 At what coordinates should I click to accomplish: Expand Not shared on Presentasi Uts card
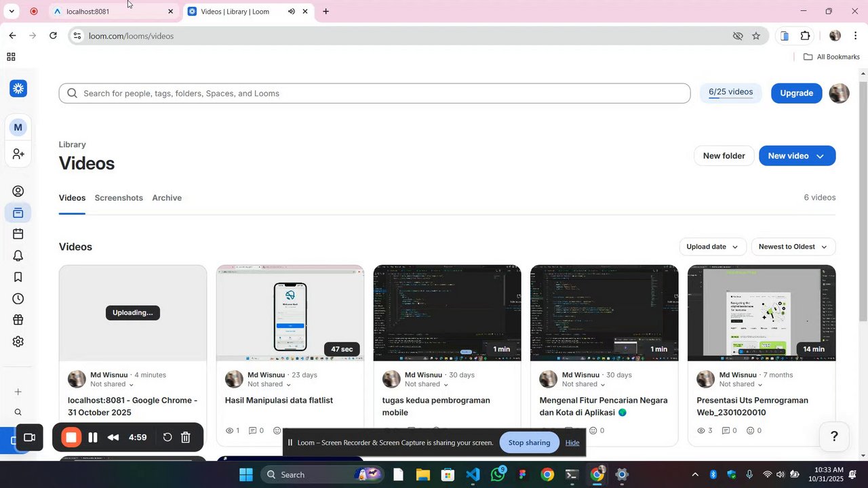coord(760,384)
